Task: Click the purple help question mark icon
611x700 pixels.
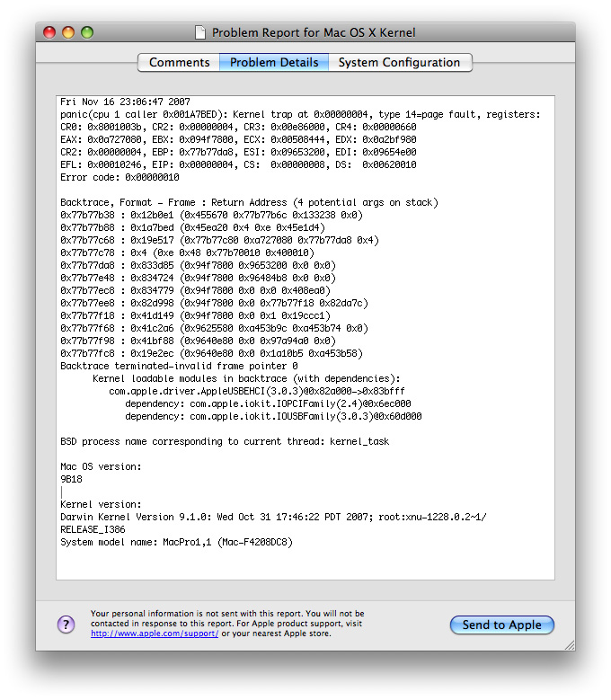Action: (66, 625)
